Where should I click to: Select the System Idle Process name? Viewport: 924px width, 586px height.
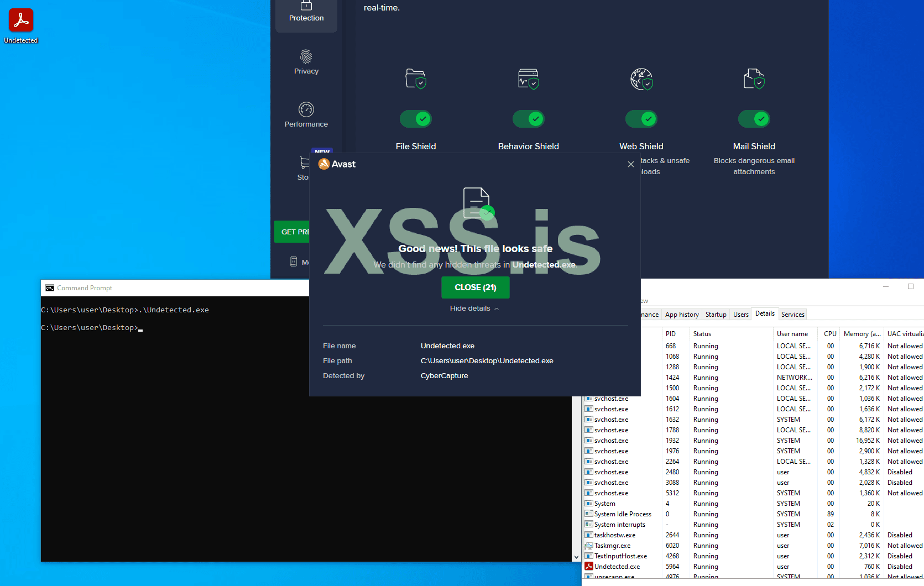point(623,514)
